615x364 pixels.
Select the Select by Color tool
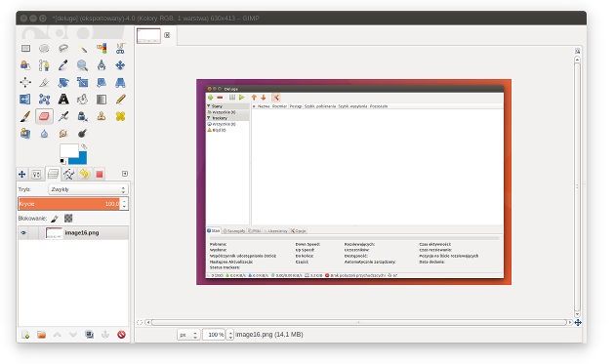pyautogui.click(x=102, y=48)
